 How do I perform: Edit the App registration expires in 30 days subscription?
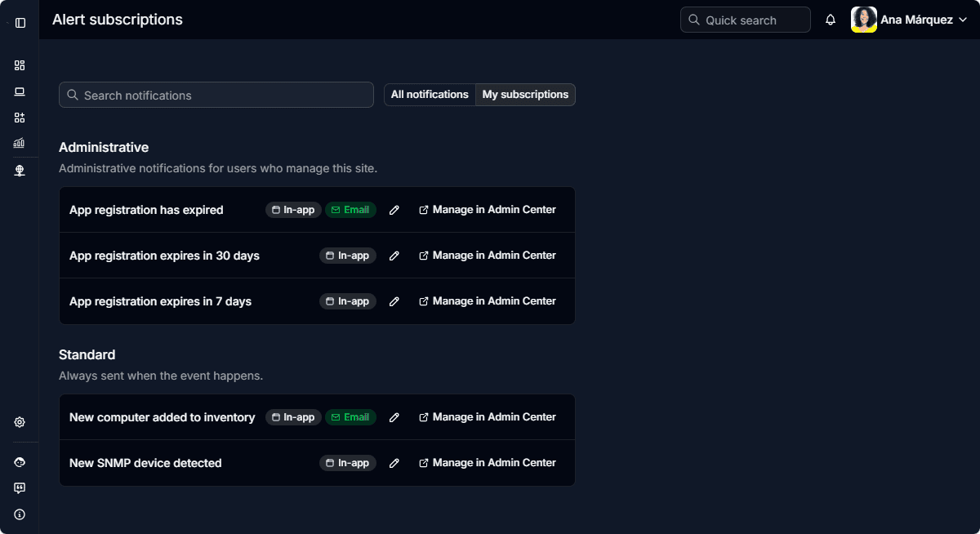click(x=394, y=256)
